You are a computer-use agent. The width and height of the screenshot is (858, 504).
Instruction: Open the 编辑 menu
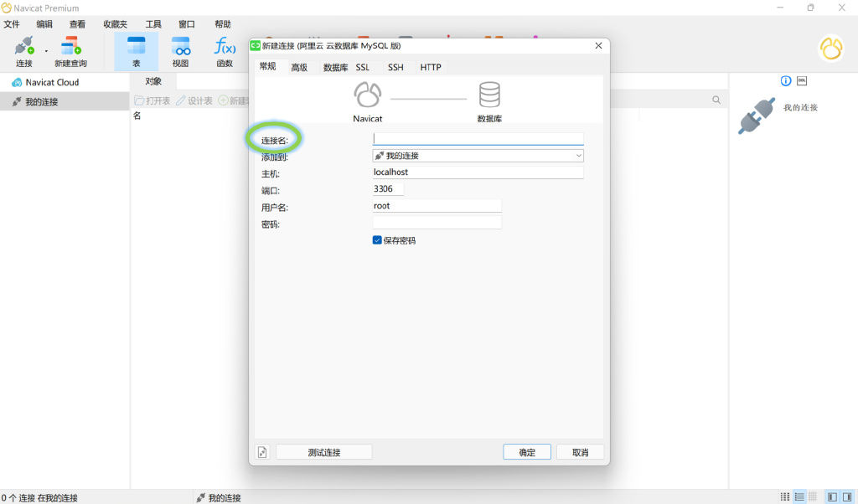coord(44,24)
